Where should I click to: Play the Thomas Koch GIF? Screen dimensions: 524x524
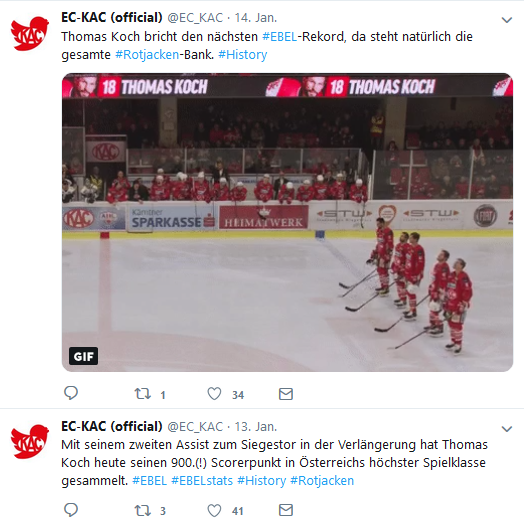pos(287,222)
